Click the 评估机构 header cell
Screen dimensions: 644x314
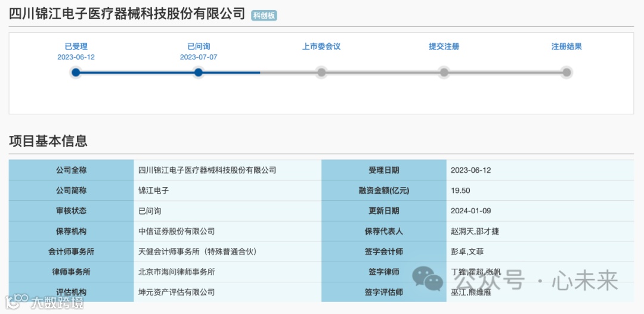tap(72, 292)
